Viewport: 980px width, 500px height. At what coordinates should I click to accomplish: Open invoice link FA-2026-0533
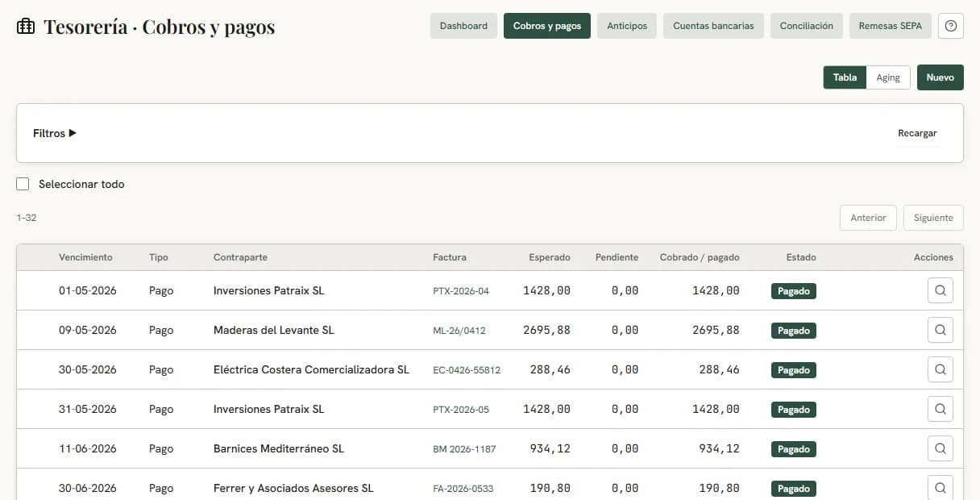tap(463, 489)
